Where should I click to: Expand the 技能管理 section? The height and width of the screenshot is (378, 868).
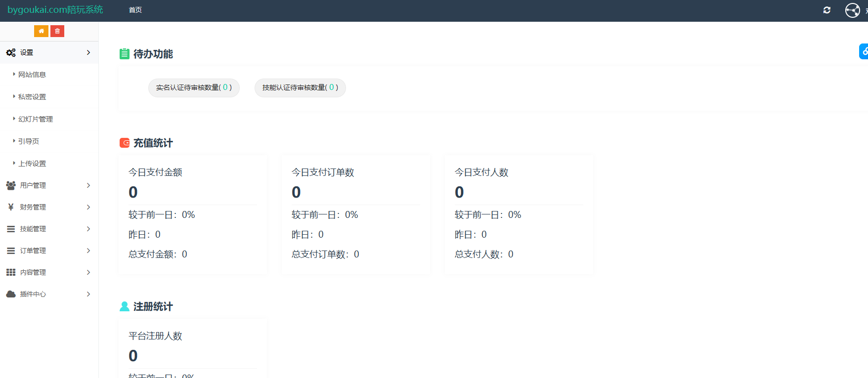(49, 229)
